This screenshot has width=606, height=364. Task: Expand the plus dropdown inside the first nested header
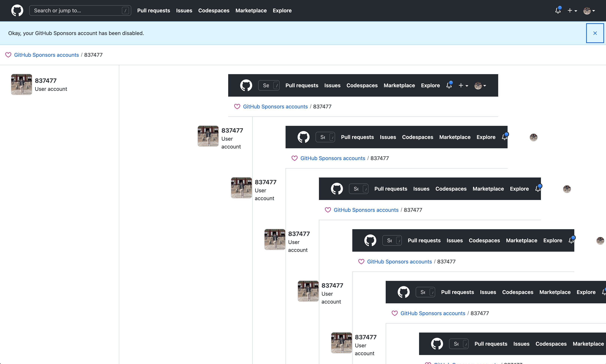coord(463,85)
